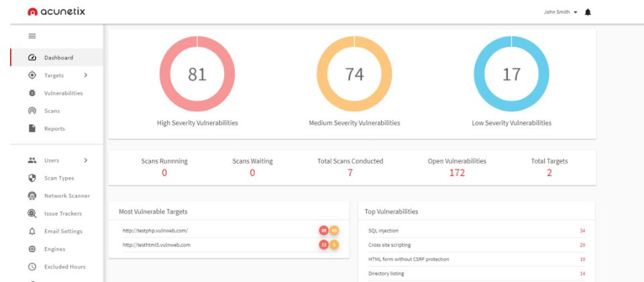Viewport: 644px width, 282px height.
Task: Open the testphp.vulnweb.com target link
Action: click(155, 231)
